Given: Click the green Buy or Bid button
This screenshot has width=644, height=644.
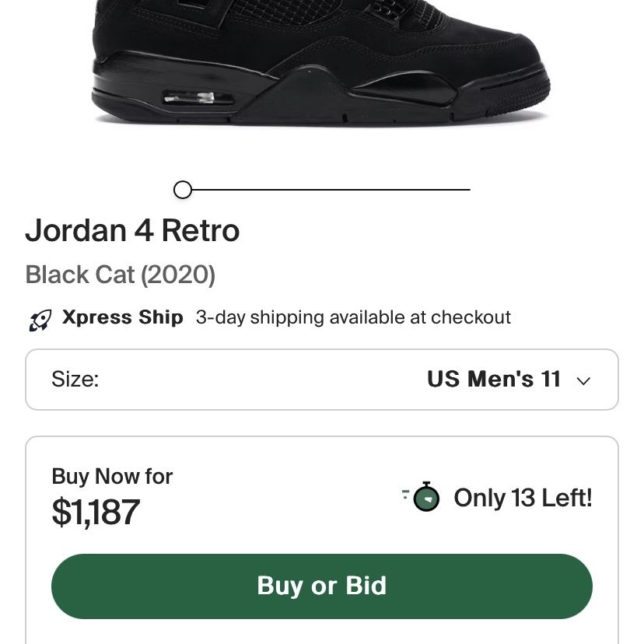Looking at the screenshot, I should point(322,586).
